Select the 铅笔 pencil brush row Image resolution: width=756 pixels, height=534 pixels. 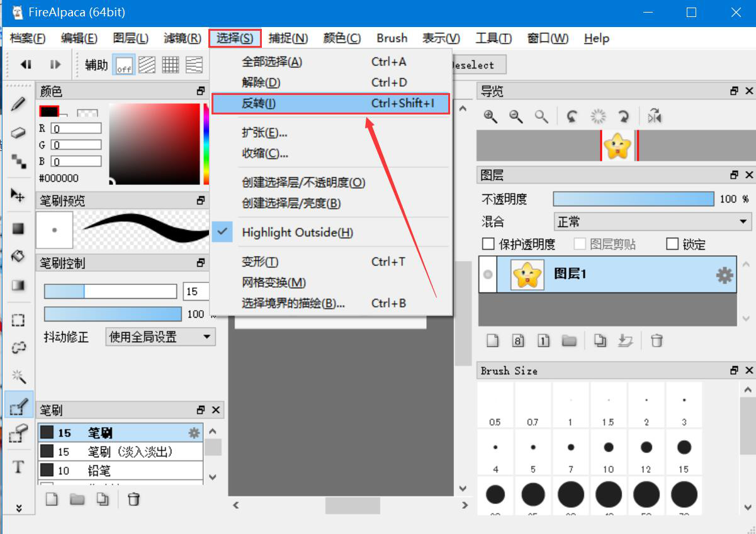pos(120,470)
